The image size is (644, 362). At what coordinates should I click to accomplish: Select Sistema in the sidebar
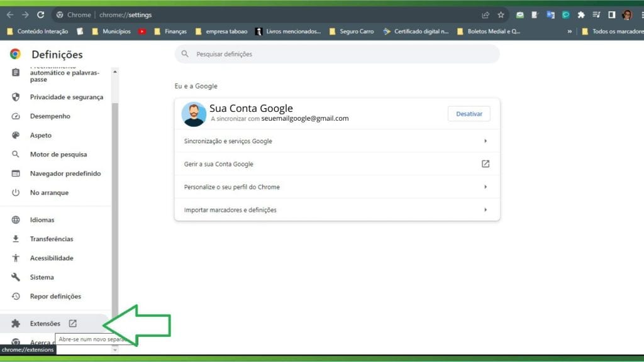(x=42, y=277)
